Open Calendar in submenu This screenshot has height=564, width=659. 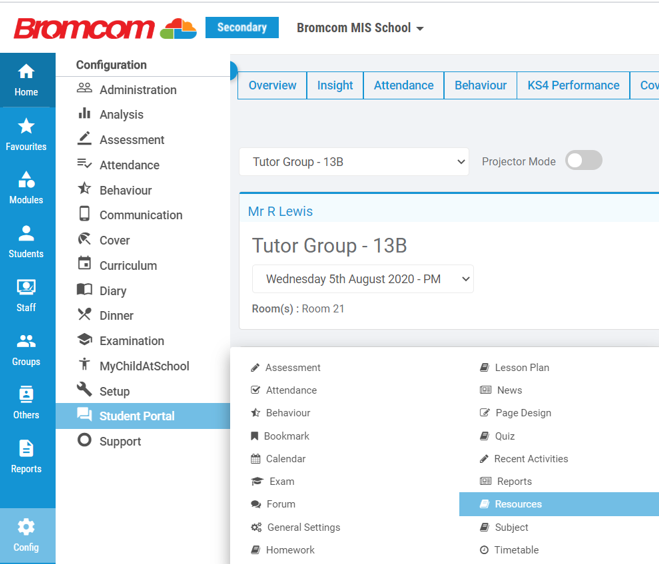tap(278, 459)
